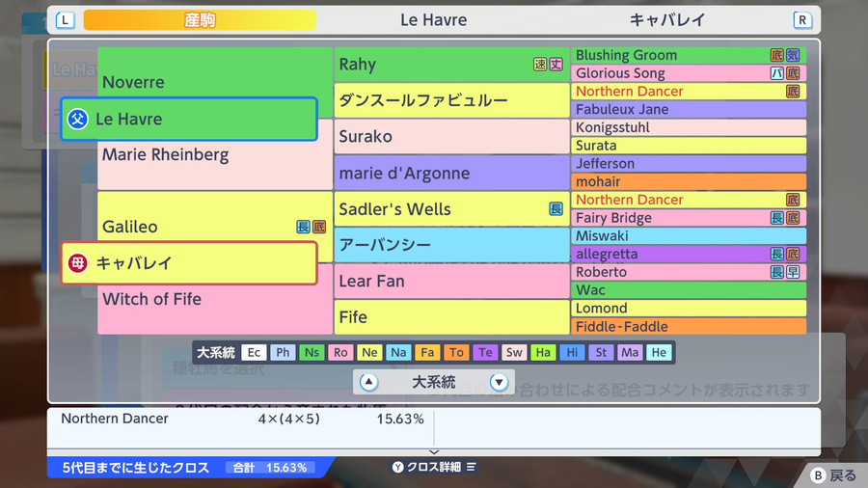Click the Ro lineage legend chip
Screen dimensions: 868x488
click(x=340, y=352)
